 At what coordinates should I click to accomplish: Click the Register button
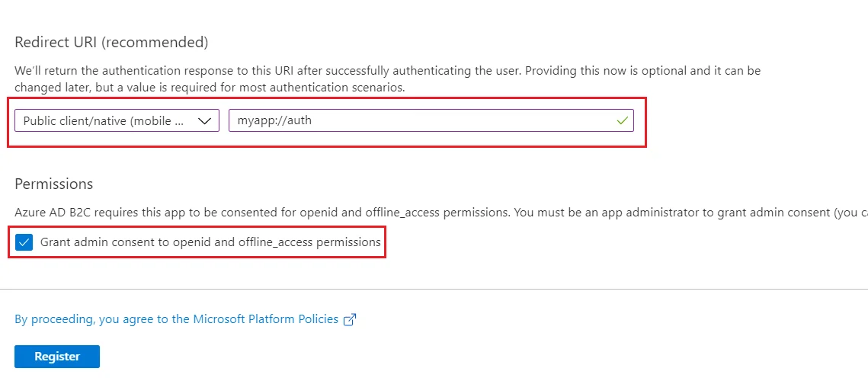(x=57, y=357)
